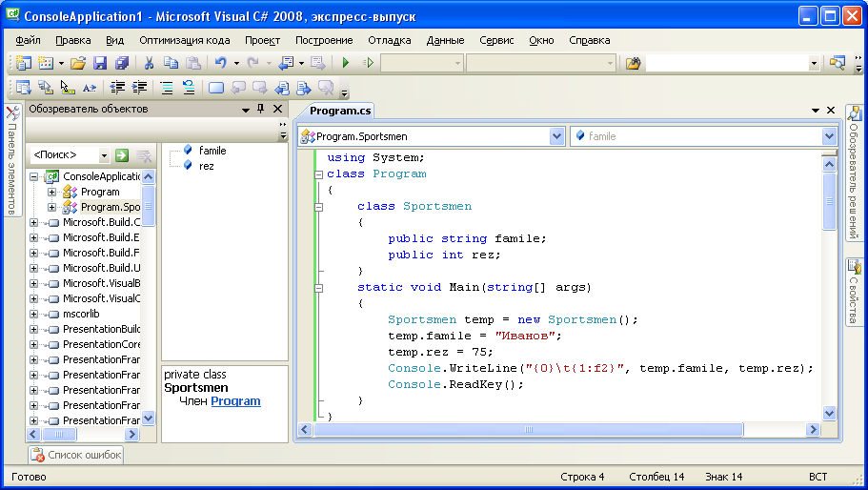The image size is (868, 490).
Task: Open the Панель элементов toolbox side tab
Action: 12,160
